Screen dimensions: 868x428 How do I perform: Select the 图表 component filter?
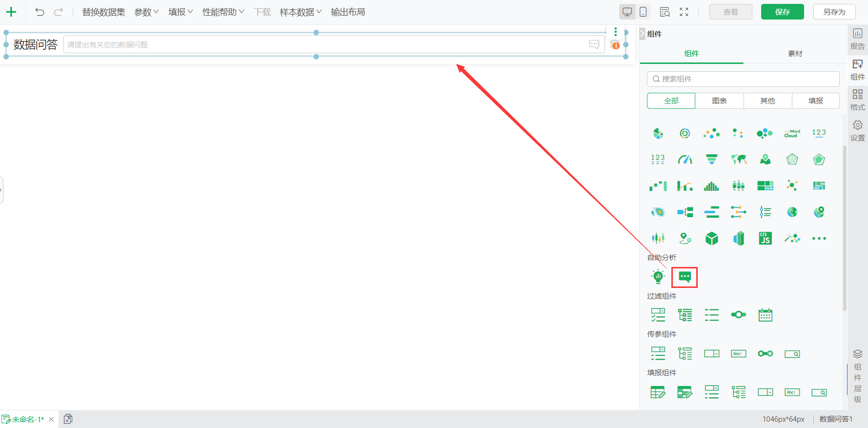[x=719, y=101]
